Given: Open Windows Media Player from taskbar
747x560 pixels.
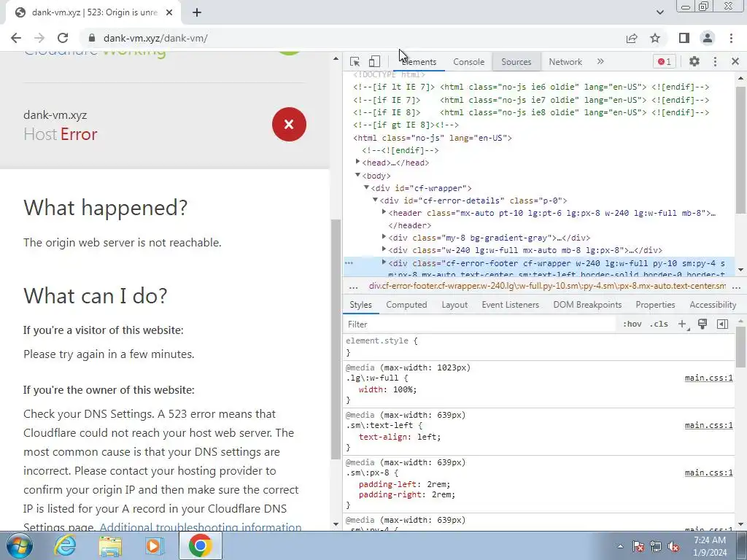Looking at the screenshot, I should pyautogui.click(x=154, y=545).
